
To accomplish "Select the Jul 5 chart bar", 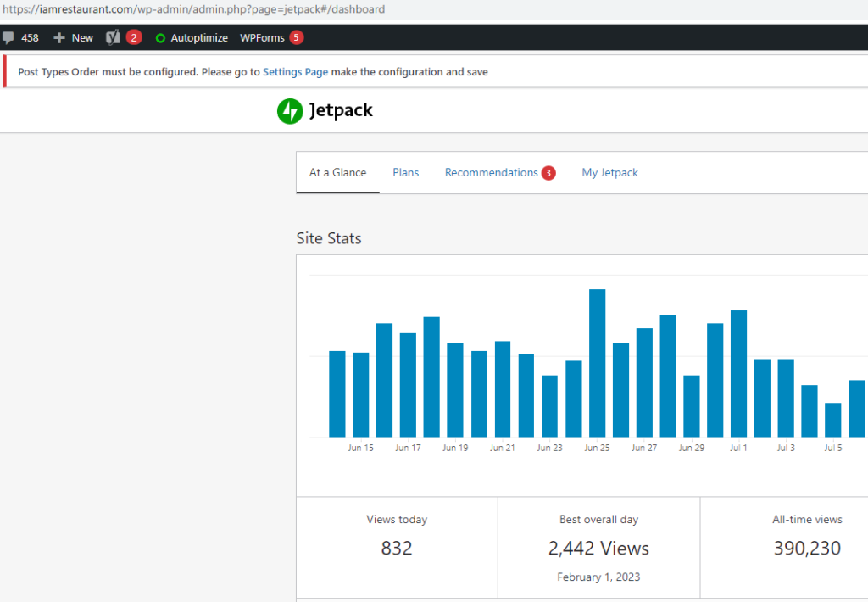I will (x=833, y=421).
